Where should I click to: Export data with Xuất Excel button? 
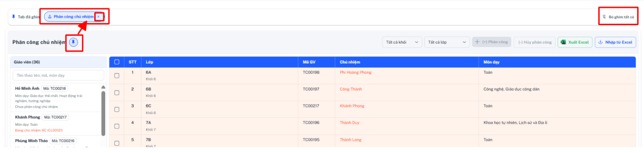575,42
